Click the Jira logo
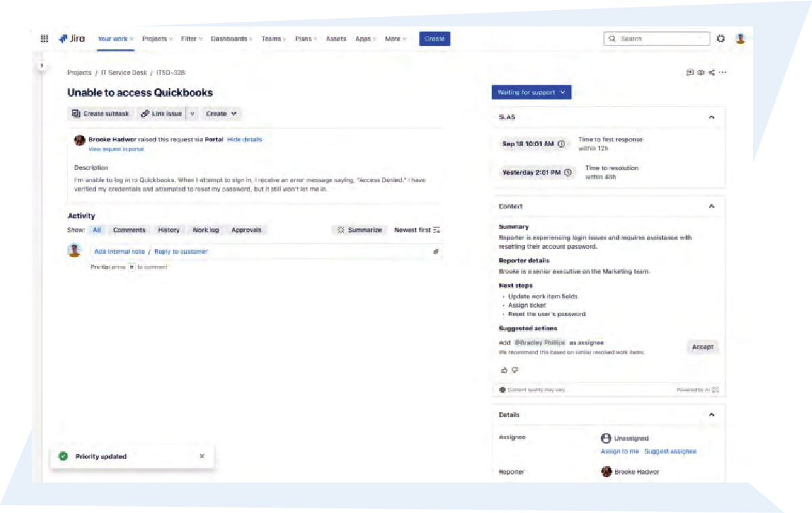This screenshot has height=513, width=812. pyautogui.click(x=72, y=39)
